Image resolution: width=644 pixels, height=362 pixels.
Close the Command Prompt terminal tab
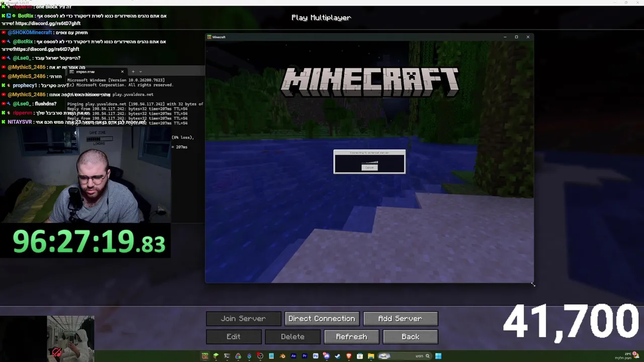pyautogui.click(x=122, y=71)
